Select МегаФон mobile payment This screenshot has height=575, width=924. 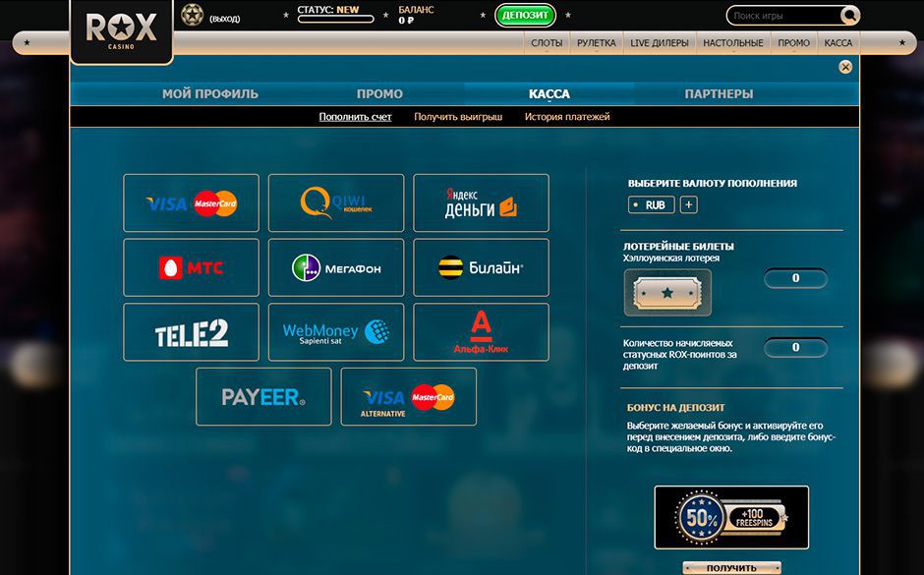[336, 267]
